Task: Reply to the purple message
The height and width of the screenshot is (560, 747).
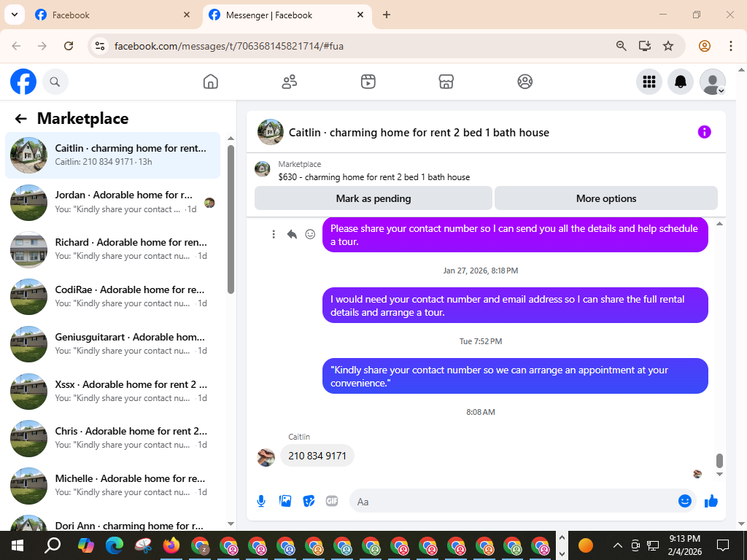Action: [x=292, y=234]
